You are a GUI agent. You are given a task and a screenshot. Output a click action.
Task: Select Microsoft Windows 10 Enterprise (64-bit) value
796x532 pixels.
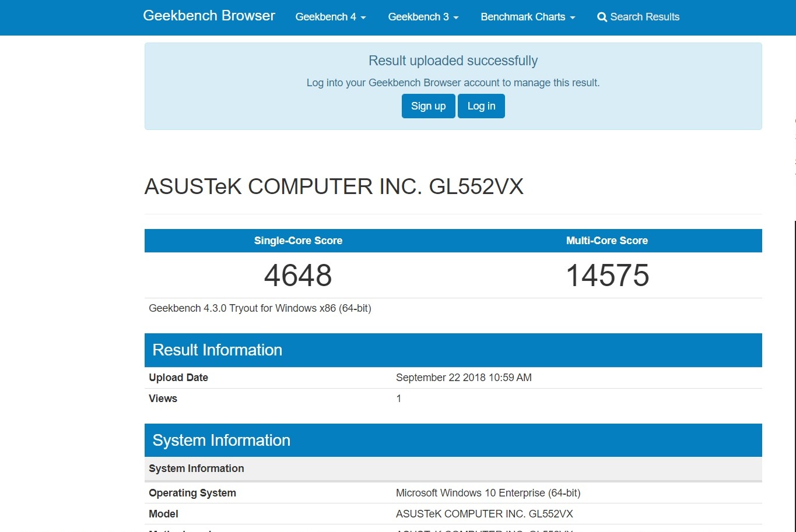coord(488,493)
